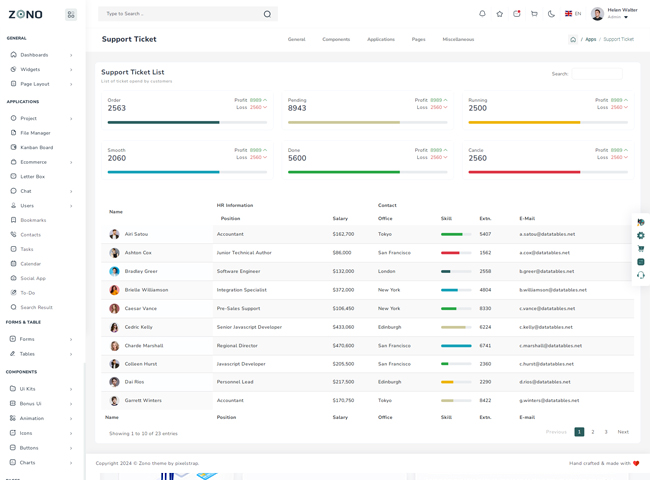Open the settings gear in floating sidebar
This screenshot has height=480, width=650.
[641, 236]
